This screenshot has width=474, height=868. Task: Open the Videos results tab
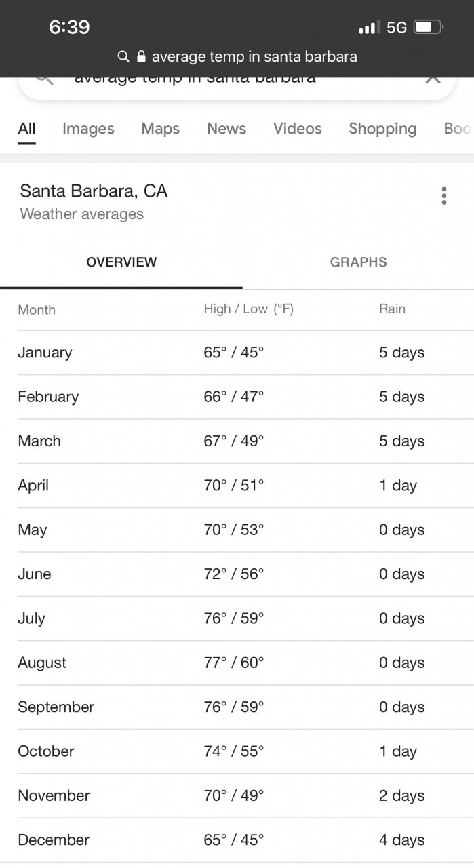[x=297, y=129]
